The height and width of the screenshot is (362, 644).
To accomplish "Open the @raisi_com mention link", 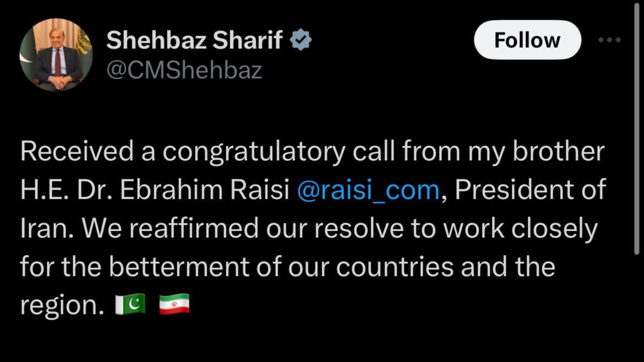I will 368,190.
